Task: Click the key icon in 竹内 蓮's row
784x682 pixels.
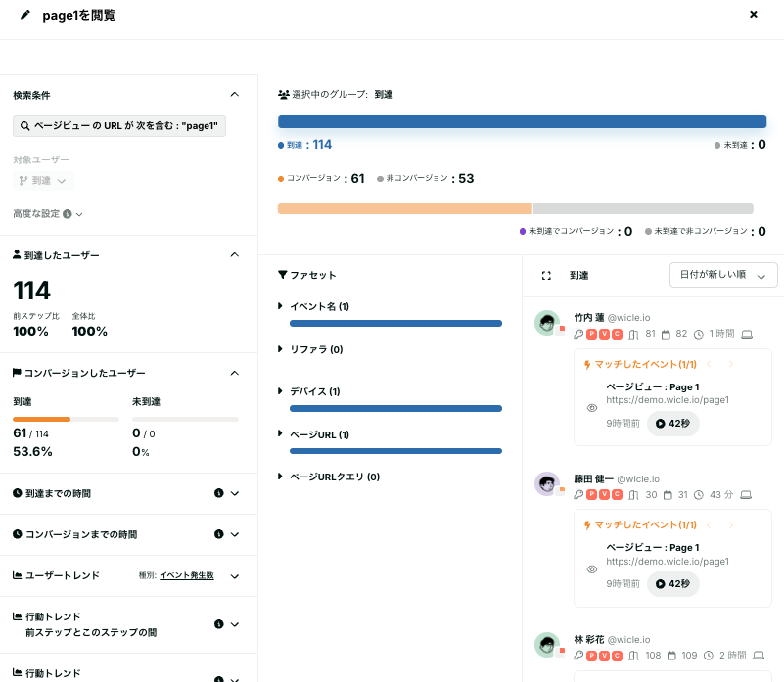Action: click(x=578, y=334)
